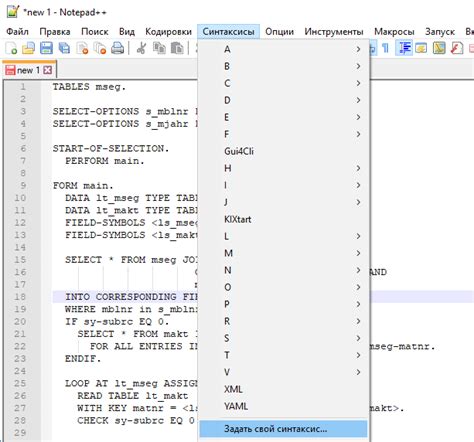Click the text TABLES mseg. on line 1
474x442 pixels.
(89, 87)
